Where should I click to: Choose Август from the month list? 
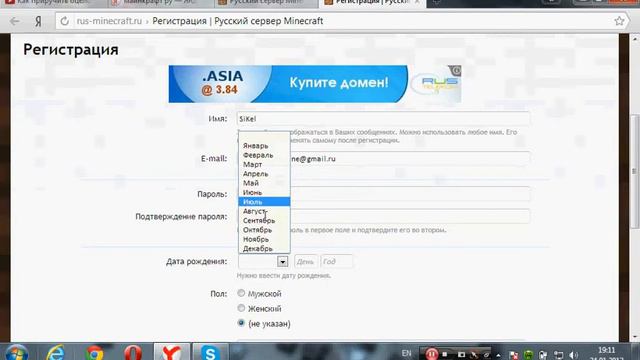tap(264, 211)
